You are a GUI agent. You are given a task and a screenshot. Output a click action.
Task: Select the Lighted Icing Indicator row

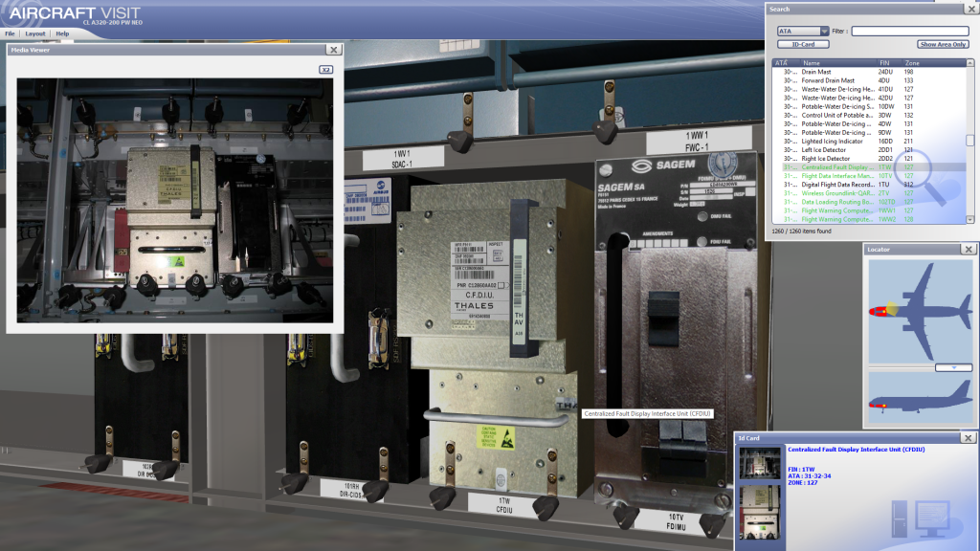click(869, 142)
